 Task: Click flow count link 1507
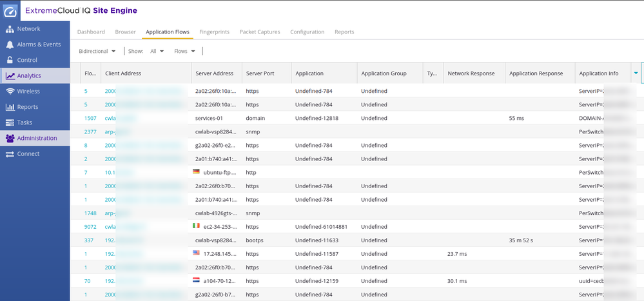(x=90, y=119)
